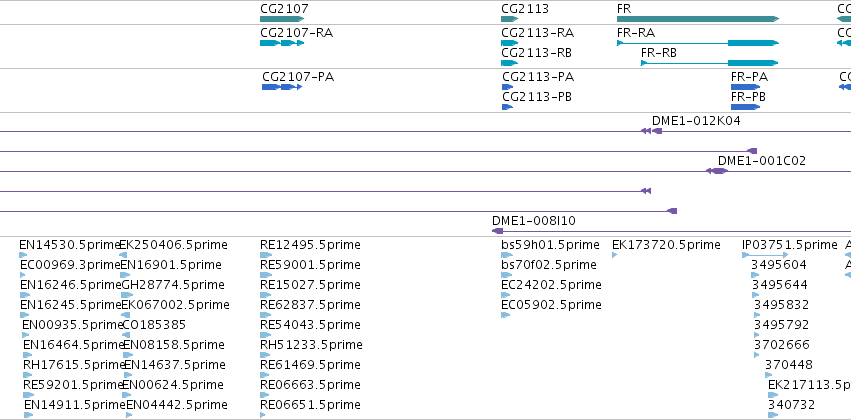This screenshot has height=420, width=851.
Task: Click feature label 340732
Action: point(791,406)
